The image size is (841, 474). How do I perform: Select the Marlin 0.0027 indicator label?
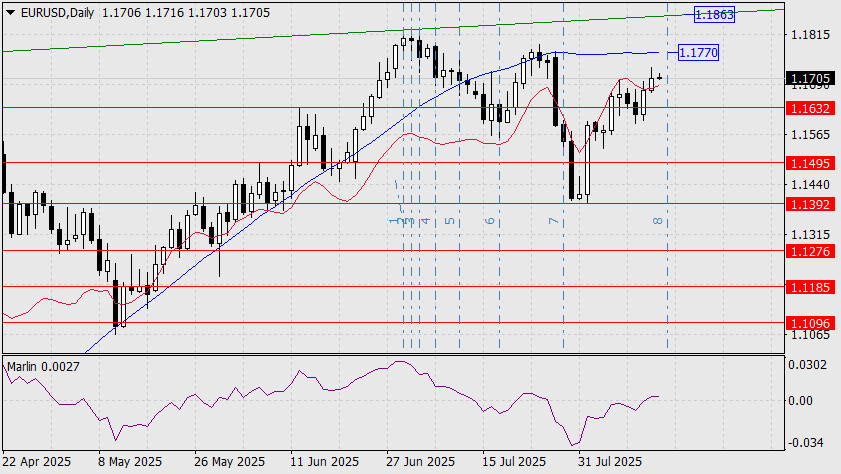(x=43, y=367)
